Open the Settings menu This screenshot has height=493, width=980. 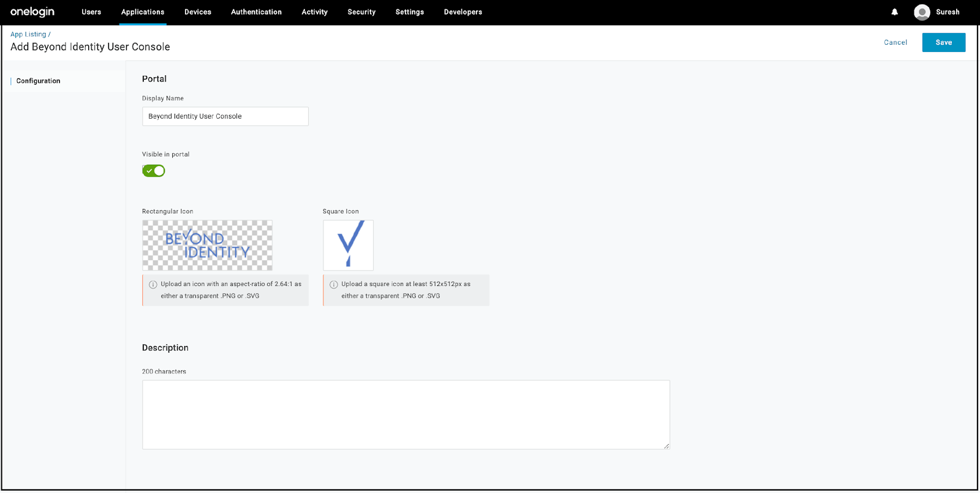410,12
